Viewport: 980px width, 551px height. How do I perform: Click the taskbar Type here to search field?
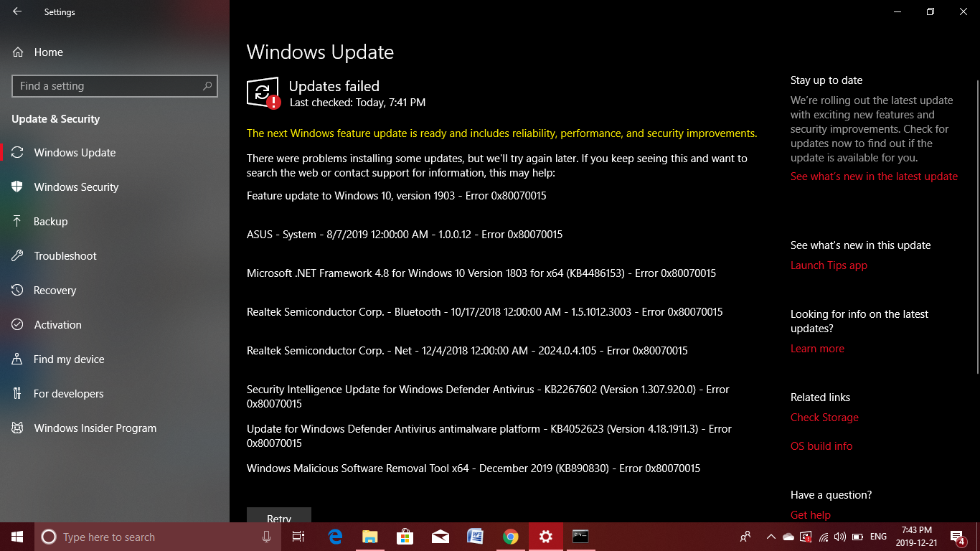tap(158, 537)
